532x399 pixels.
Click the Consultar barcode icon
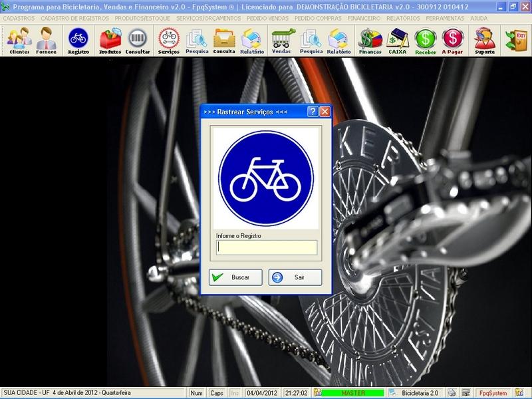tap(138, 41)
